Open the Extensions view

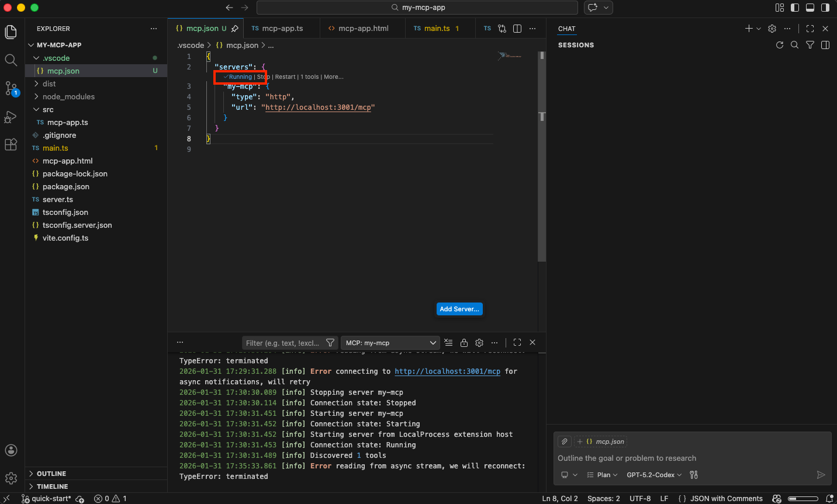(11, 145)
